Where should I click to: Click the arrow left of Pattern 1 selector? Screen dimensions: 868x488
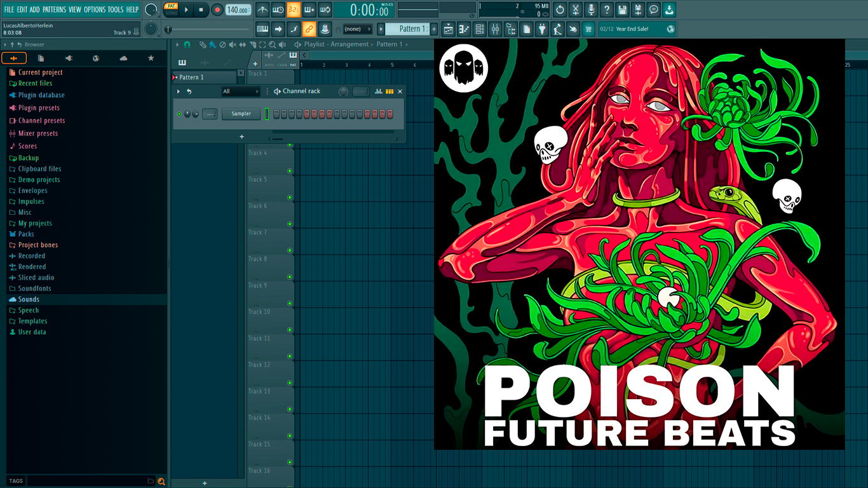[x=381, y=29]
